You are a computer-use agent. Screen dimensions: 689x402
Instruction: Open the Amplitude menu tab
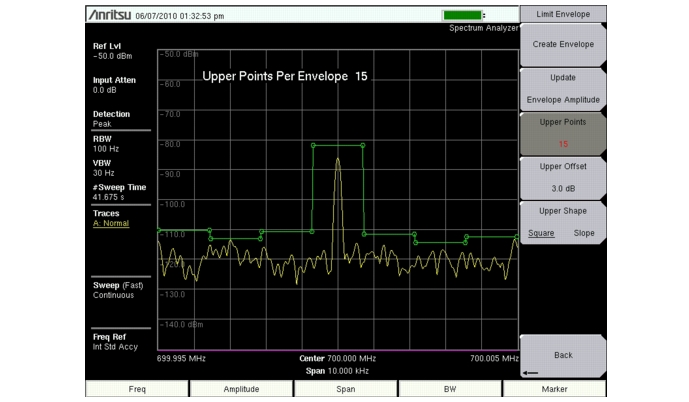(x=241, y=388)
